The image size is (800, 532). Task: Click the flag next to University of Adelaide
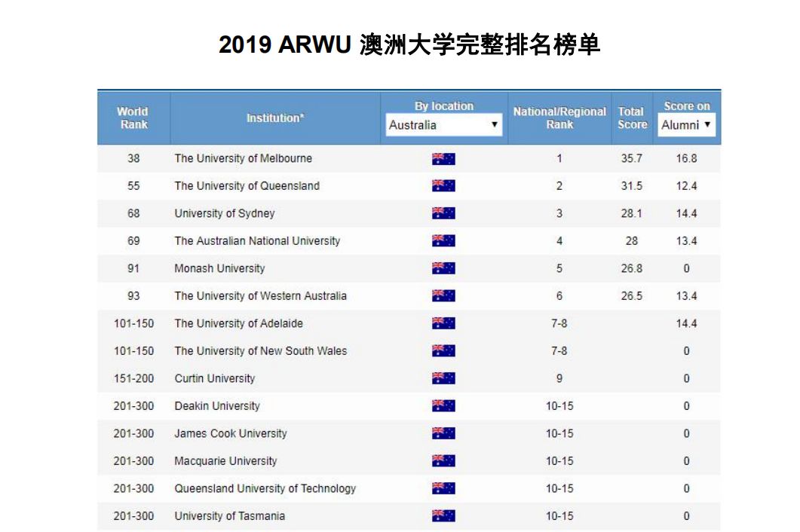point(443,324)
